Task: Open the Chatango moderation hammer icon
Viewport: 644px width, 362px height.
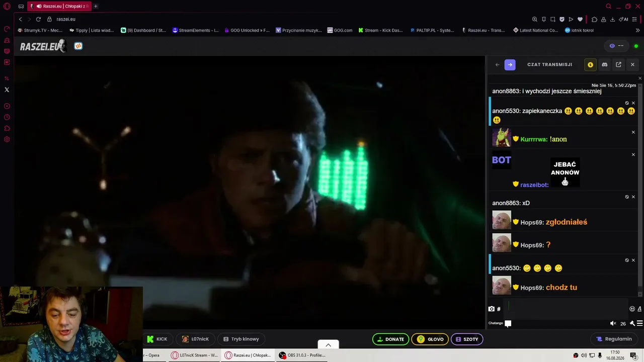Action: [632, 323]
